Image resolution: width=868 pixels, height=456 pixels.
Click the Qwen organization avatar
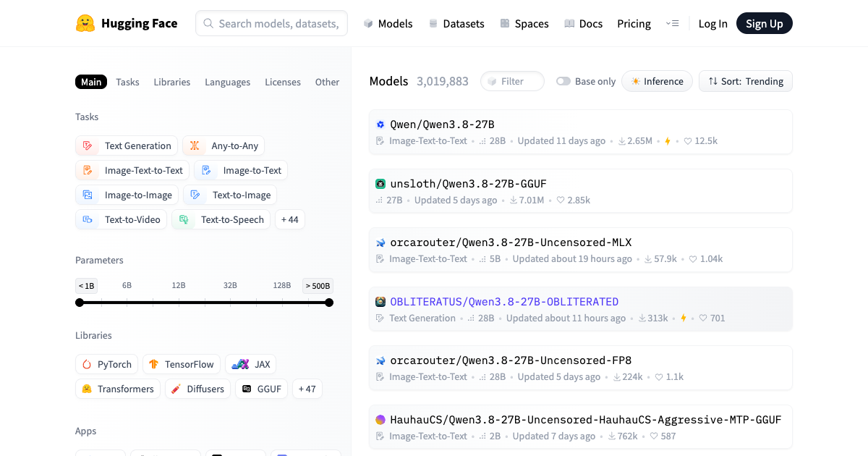point(380,124)
